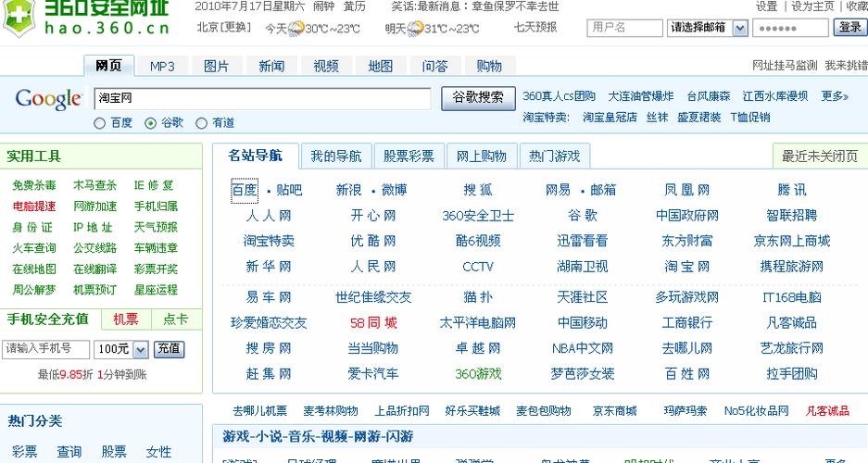868x463 pixels.
Task: Select the 百度 search engine radio button
Action: pyautogui.click(x=100, y=123)
